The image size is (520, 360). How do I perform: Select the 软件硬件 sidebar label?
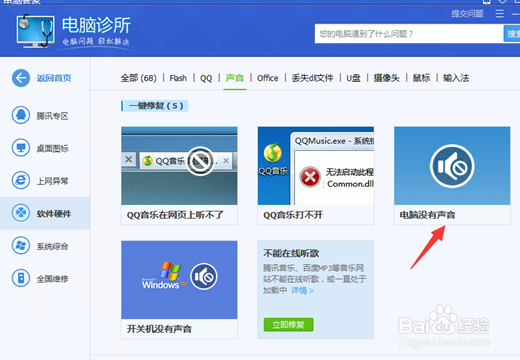54,214
